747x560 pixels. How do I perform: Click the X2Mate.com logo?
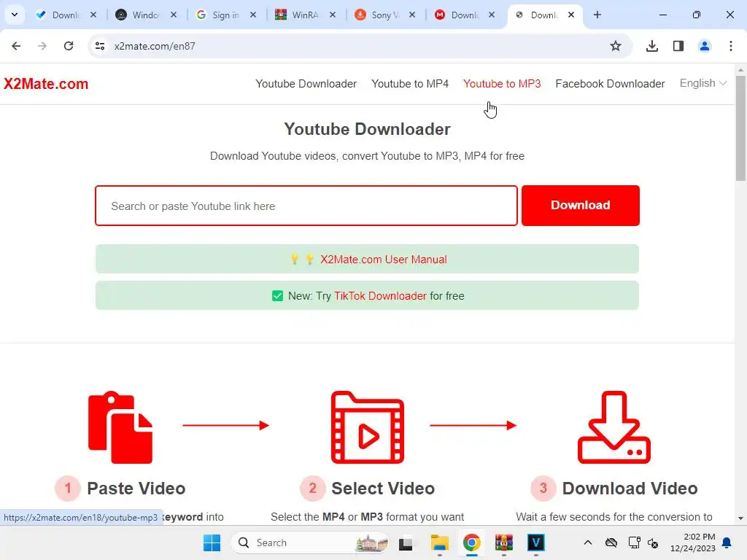click(46, 84)
